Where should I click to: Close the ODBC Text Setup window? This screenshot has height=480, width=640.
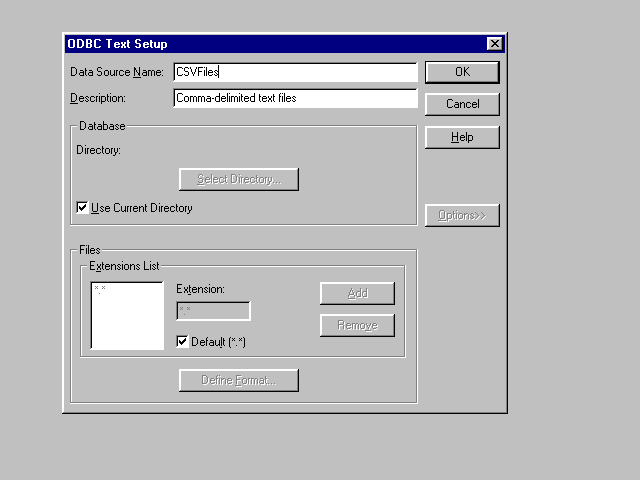494,44
